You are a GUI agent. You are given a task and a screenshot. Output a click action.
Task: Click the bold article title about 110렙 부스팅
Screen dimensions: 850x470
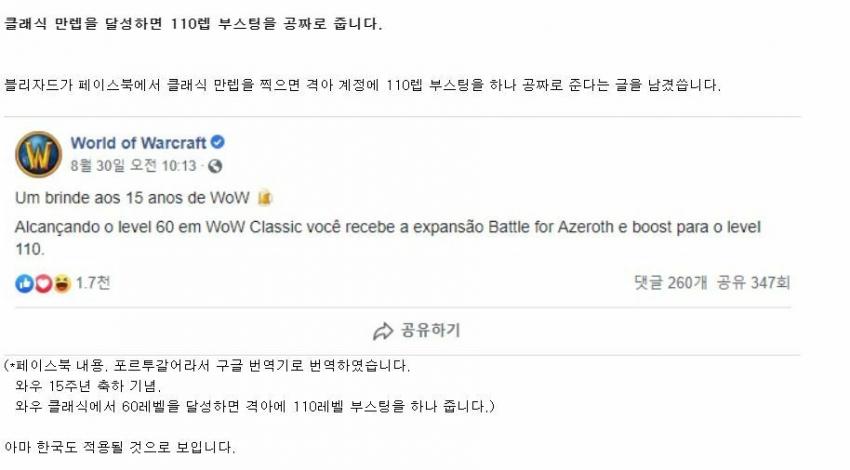tap(193, 24)
